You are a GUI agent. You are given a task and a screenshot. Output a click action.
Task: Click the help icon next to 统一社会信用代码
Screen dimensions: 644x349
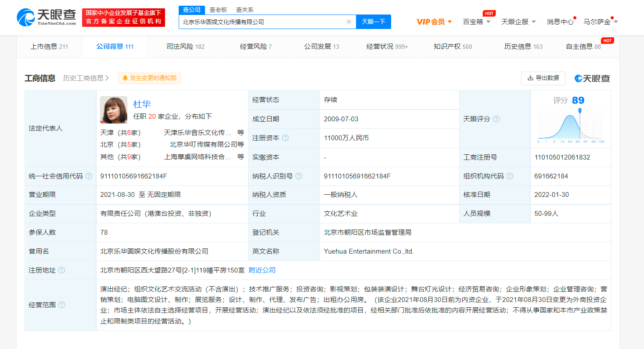[x=90, y=176]
